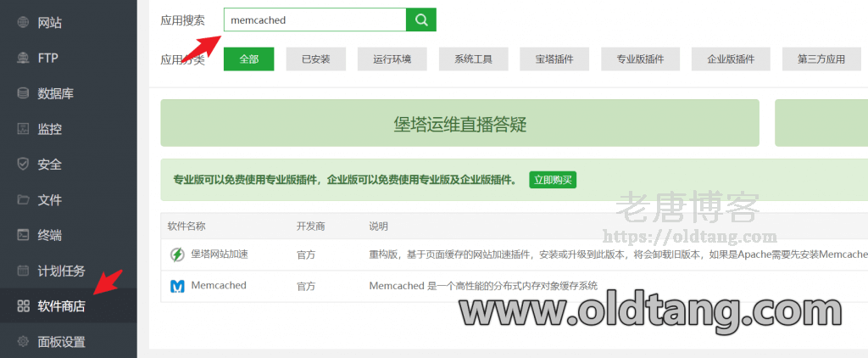Open 网站 from the sidebar
Viewport: 868px width, 358px height.
(49, 23)
